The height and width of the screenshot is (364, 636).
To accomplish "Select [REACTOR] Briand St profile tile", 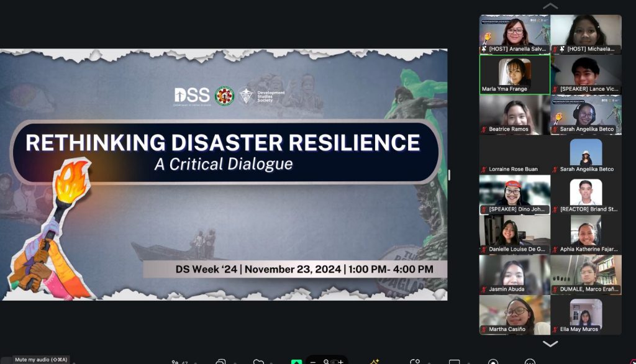I will pyautogui.click(x=586, y=195).
